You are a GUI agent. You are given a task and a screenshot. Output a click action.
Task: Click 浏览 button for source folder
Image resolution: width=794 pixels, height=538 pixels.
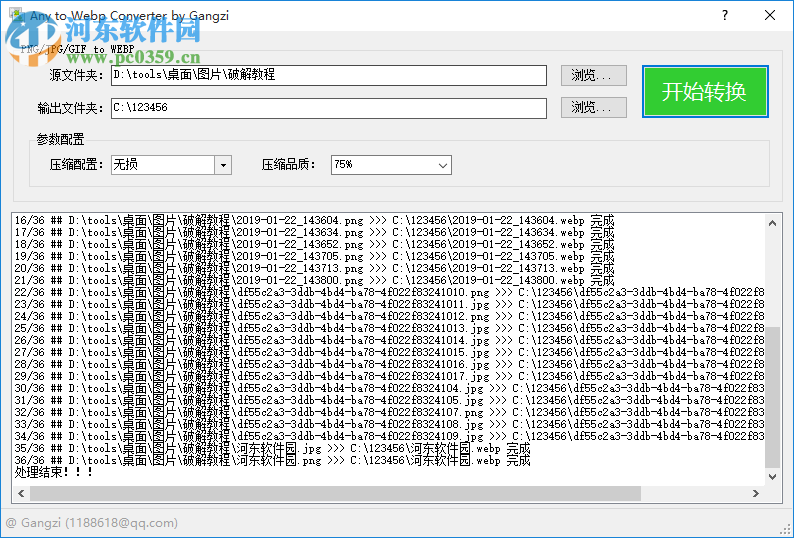(593, 75)
